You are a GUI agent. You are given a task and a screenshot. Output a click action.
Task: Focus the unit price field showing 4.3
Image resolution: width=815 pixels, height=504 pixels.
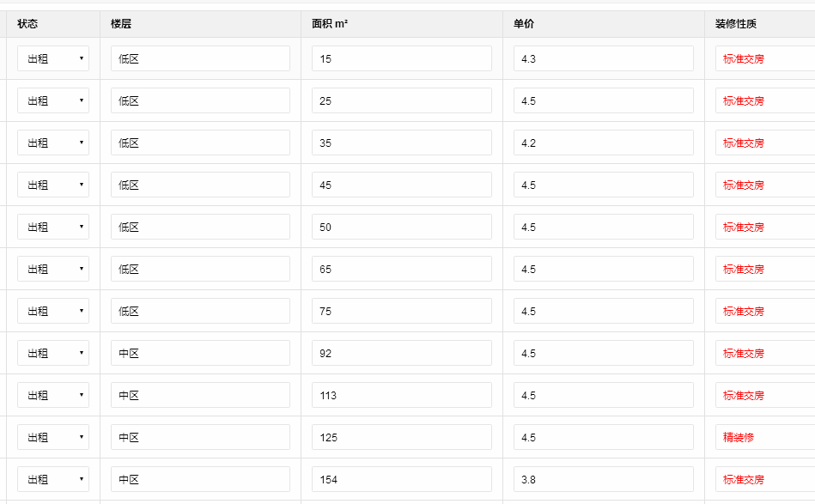coord(603,58)
